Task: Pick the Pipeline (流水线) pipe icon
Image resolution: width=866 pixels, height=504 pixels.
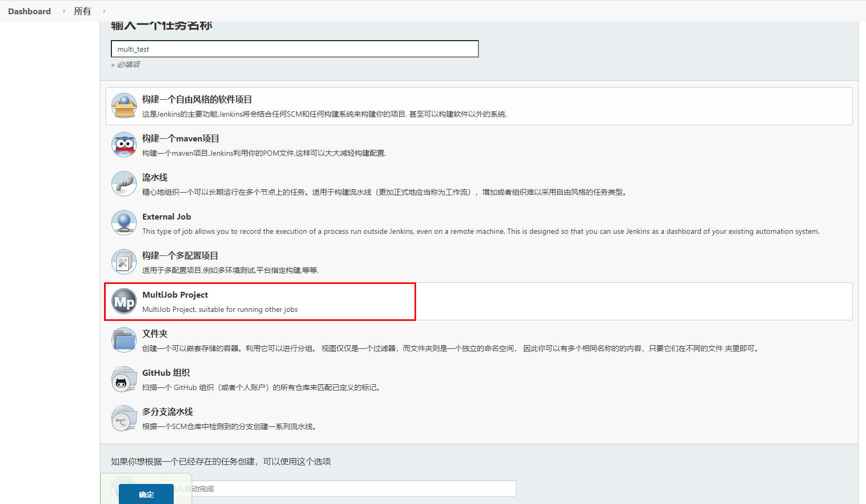Action: [x=124, y=184]
